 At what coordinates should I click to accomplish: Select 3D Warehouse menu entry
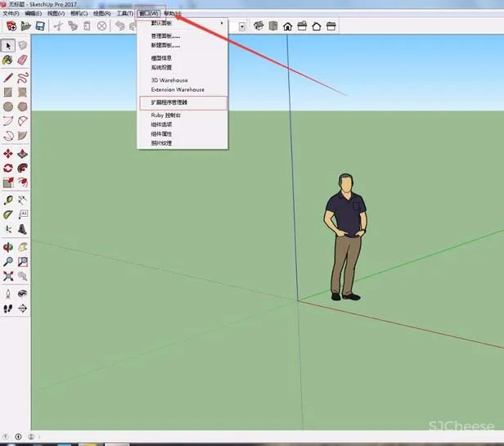click(169, 80)
